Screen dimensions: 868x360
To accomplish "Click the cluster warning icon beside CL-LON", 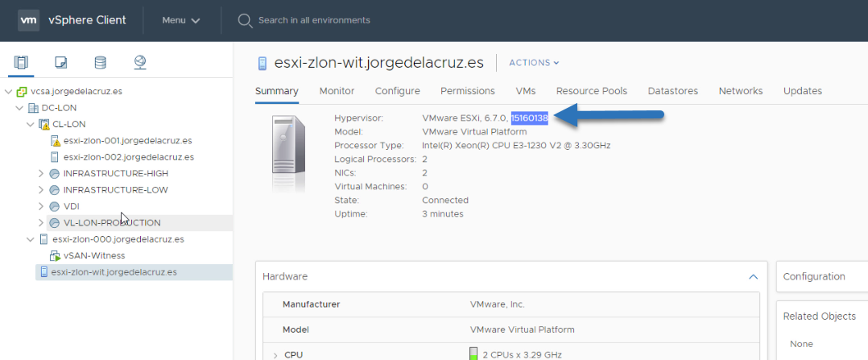I will click(43, 125).
